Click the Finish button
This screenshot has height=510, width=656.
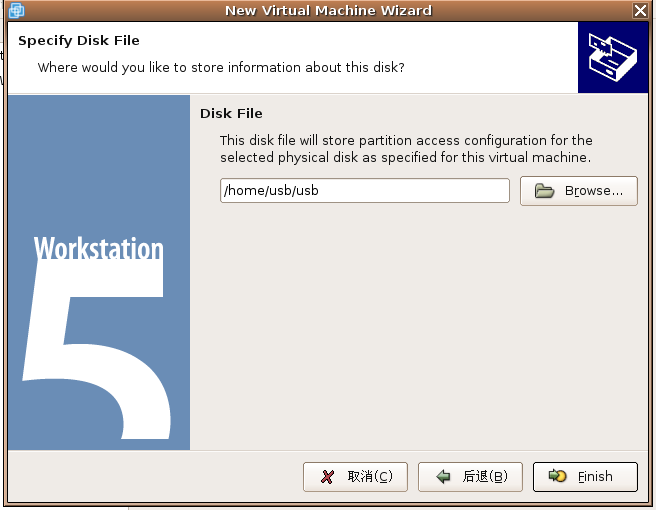585,477
